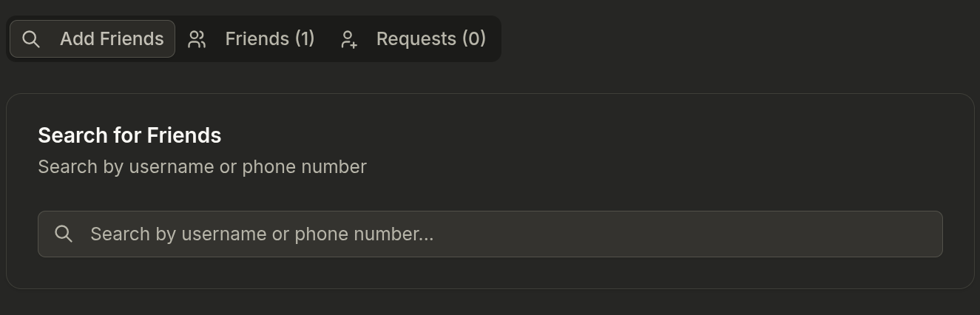Viewport: 980px width, 315px height.
Task: Click the request count "(0)" in Requests tab
Action: (474, 39)
